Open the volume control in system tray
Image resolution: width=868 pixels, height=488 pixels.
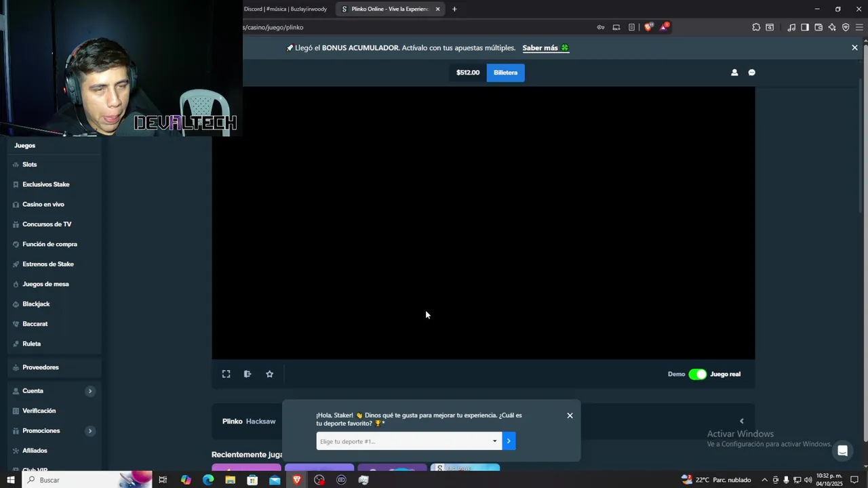pyautogui.click(x=808, y=480)
